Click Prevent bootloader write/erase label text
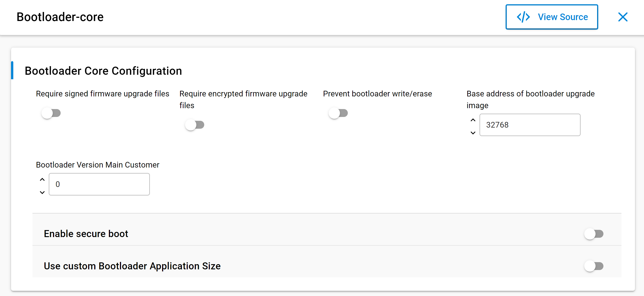Viewport: 644px width, 296px height. point(377,94)
